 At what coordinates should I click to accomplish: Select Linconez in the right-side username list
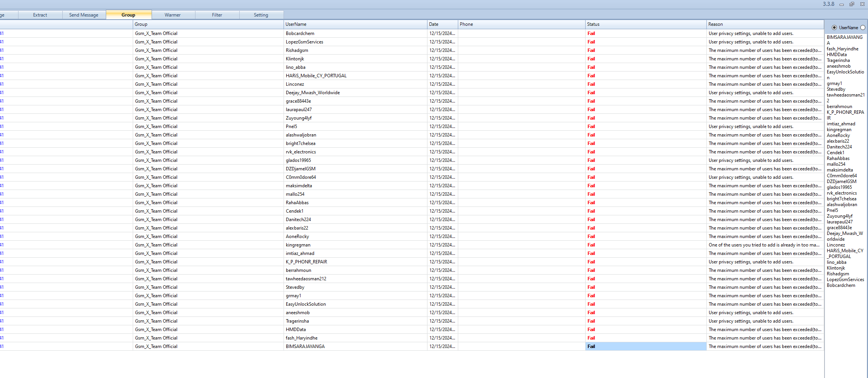(x=836, y=245)
